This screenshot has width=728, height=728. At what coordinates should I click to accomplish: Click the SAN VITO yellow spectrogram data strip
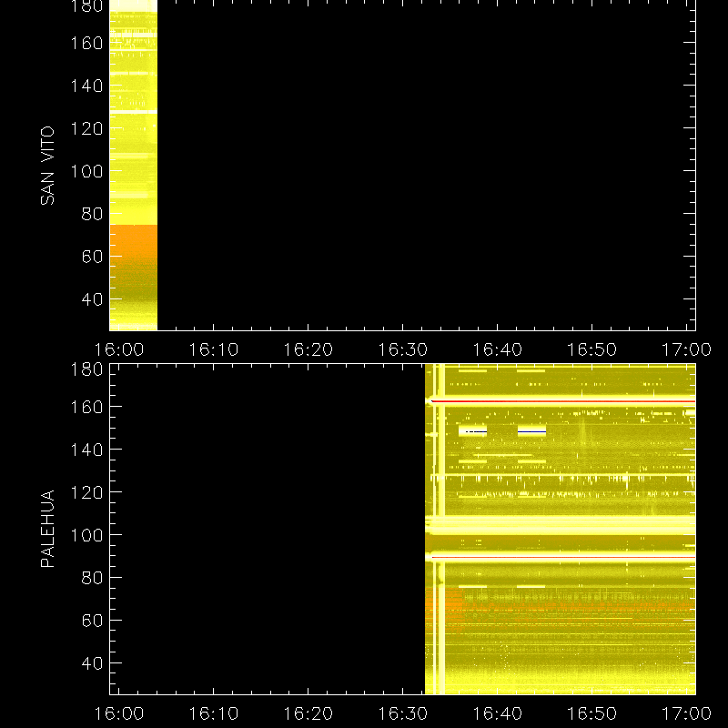[x=133, y=166]
